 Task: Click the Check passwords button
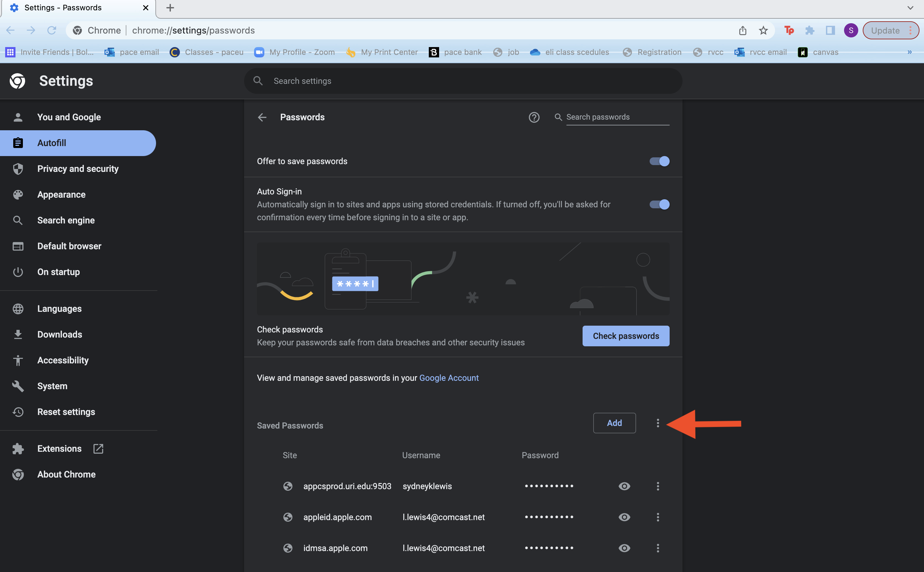tap(625, 336)
